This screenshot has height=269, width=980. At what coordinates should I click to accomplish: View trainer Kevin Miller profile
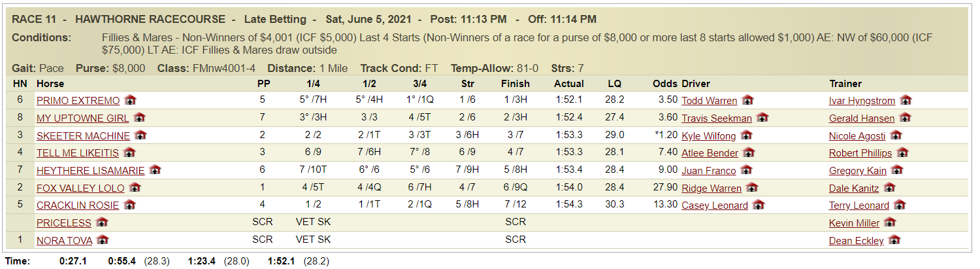[854, 223]
